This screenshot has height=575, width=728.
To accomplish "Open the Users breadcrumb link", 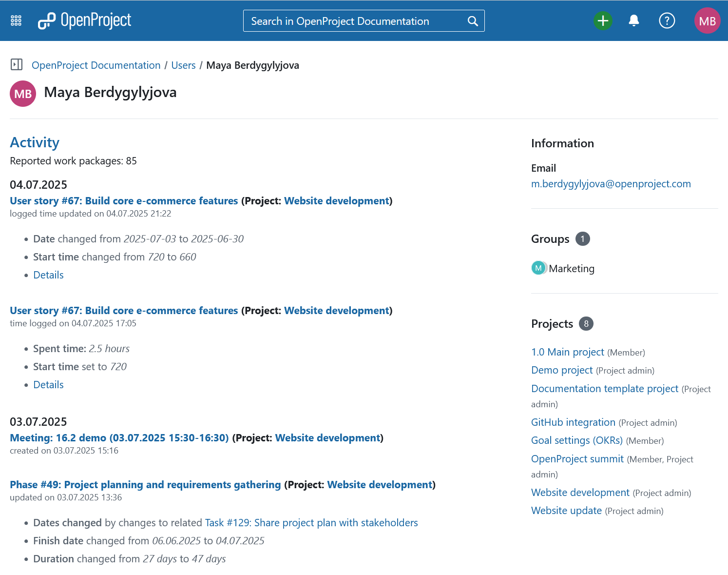I will 183,65.
